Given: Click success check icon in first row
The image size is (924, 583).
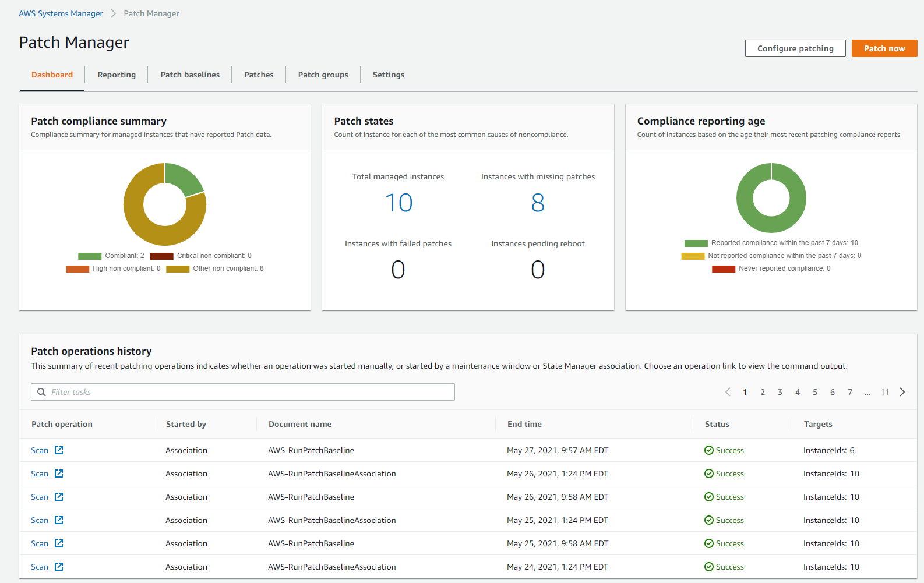Looking at the screenshot, I should click(708, 450).
